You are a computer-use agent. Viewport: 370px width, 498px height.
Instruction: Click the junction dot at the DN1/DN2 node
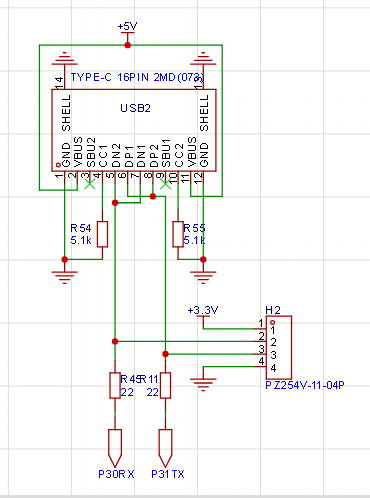pyautogui.click(x=115, y=203)
